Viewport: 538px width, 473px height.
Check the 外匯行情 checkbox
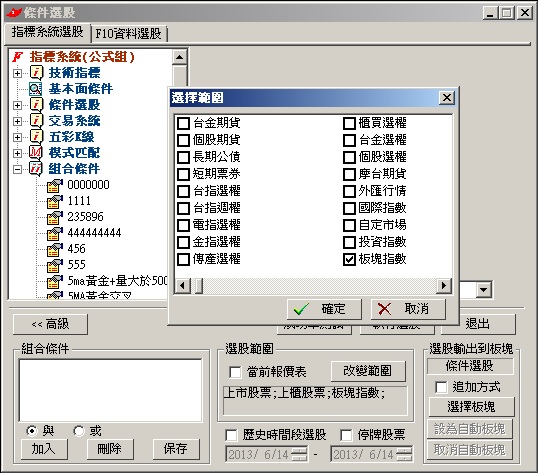[349, 191]
